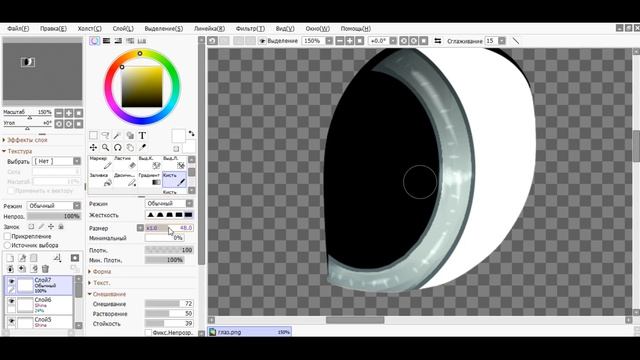Click Размер multiplier button

pyautogui.click(x=140, y=228)
